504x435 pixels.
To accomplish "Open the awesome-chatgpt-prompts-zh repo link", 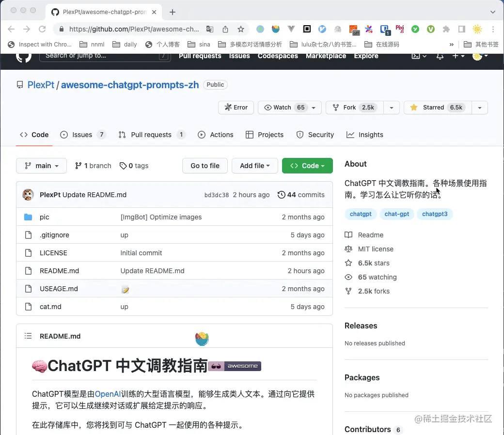I will point(130,85).
